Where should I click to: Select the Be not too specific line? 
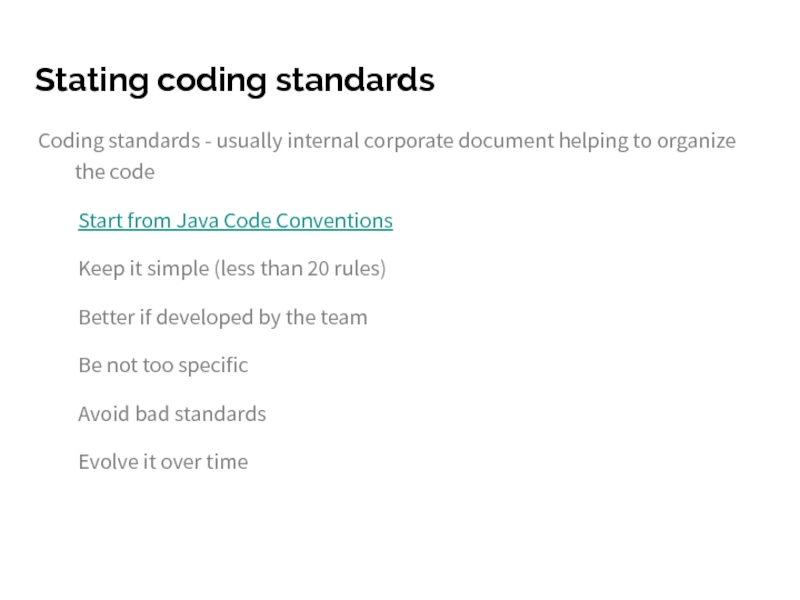click(x=163, y=366)
